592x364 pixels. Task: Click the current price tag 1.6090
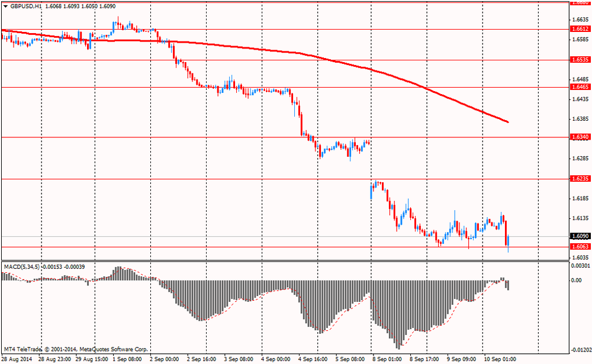[x=580, y=236]
